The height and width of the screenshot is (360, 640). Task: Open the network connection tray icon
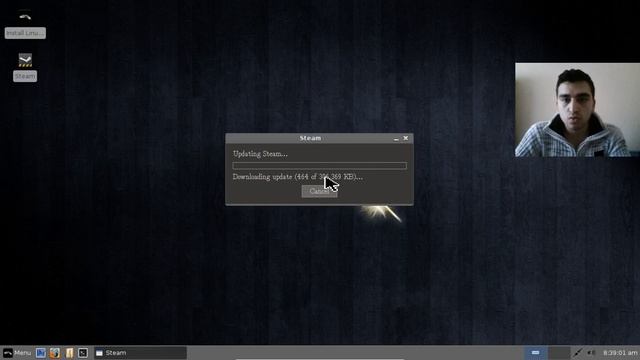577,353
